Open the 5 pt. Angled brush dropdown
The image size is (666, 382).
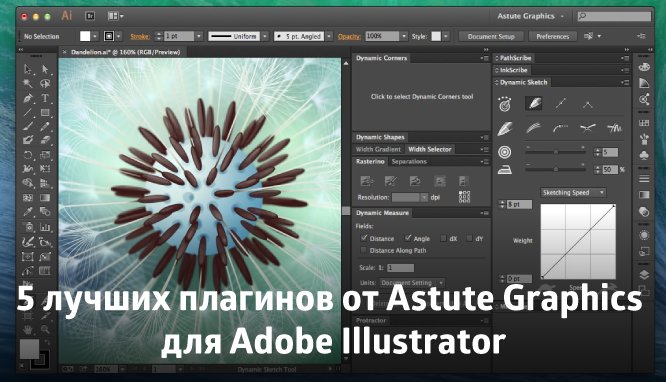pos(329,37)
